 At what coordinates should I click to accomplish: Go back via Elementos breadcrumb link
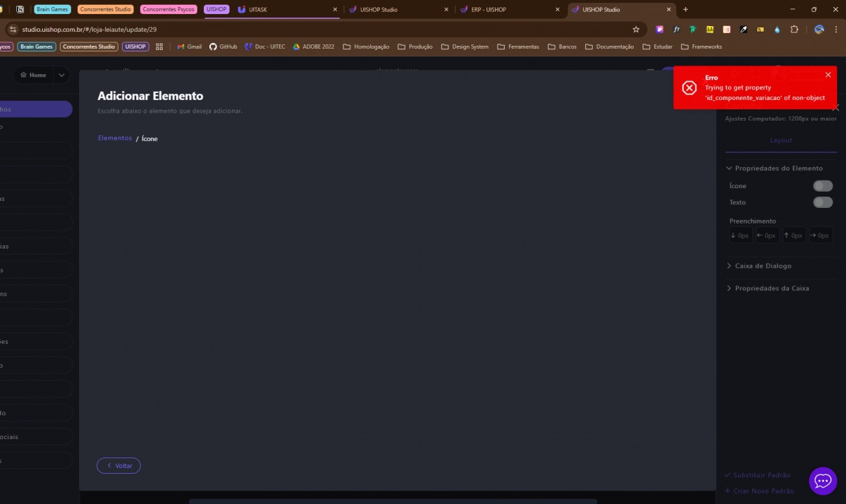click(114, 138)
